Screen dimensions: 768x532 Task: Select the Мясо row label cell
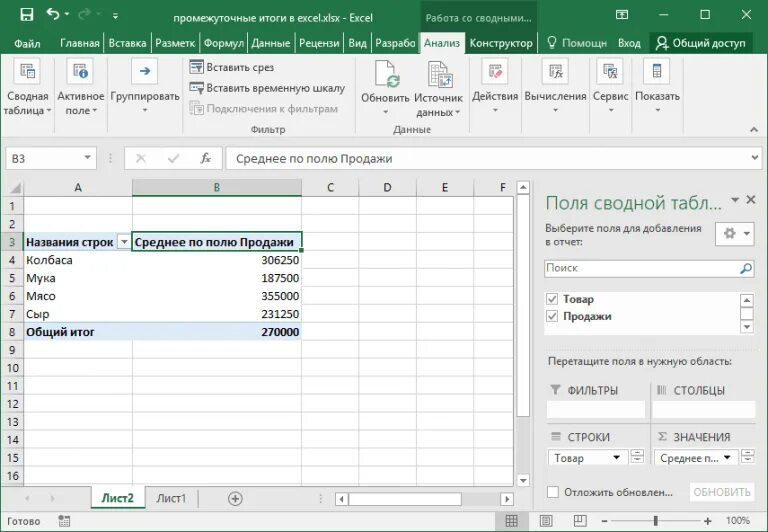click(x=78, y=296)
